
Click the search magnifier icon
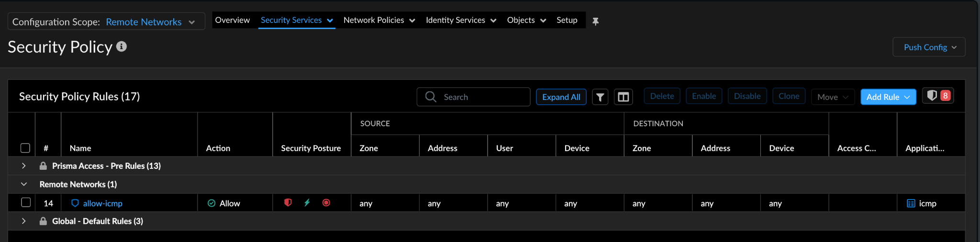coord(431,97)
